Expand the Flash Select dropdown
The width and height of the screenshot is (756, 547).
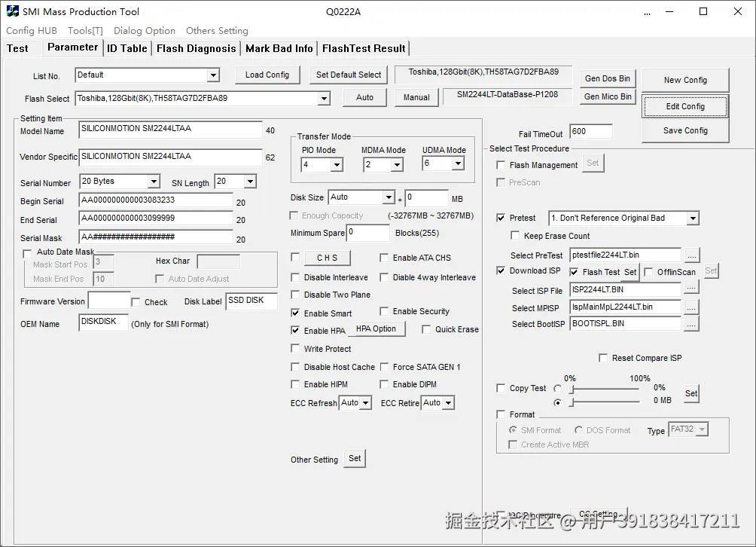(x=324, y=99)
